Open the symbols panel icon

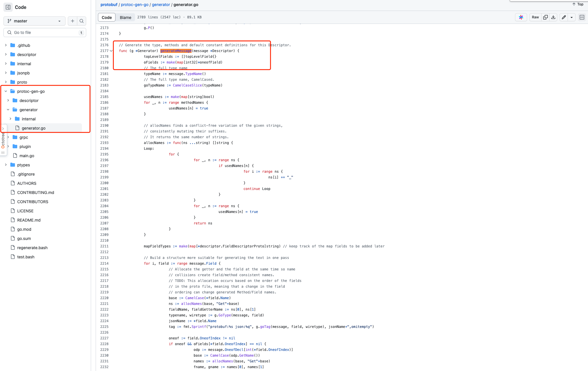pyautogui.click(x=582, y=17)
